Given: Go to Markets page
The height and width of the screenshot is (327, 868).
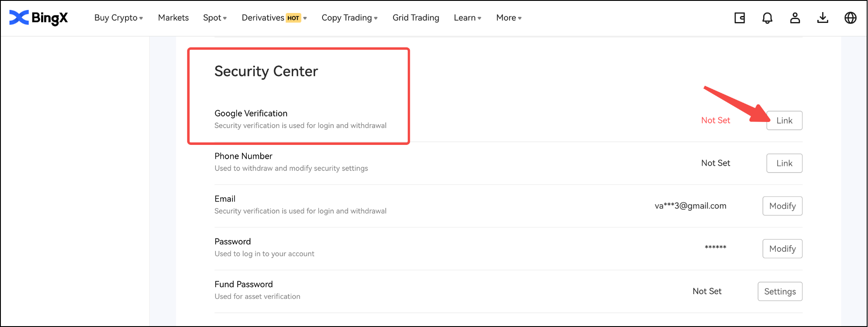Looking at the screenshot, I should point(173,18).
